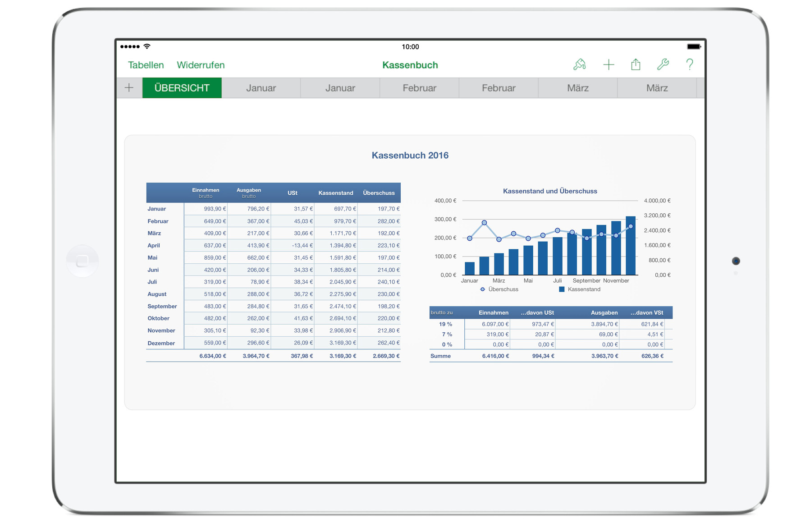Add a new sheet with tab-bar plus
This screenshot has width=810, height=532.
(x=129, y=88)
